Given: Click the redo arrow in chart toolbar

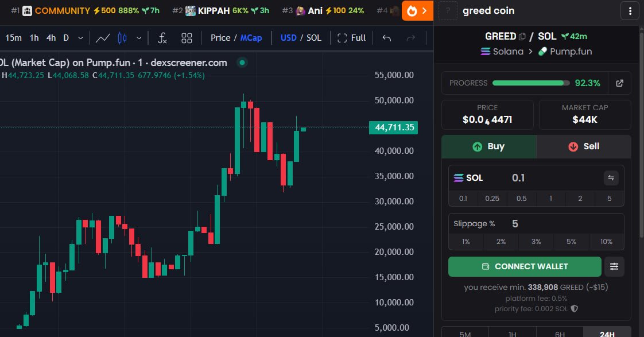Looking at the screenshot, I should point(411,38).
